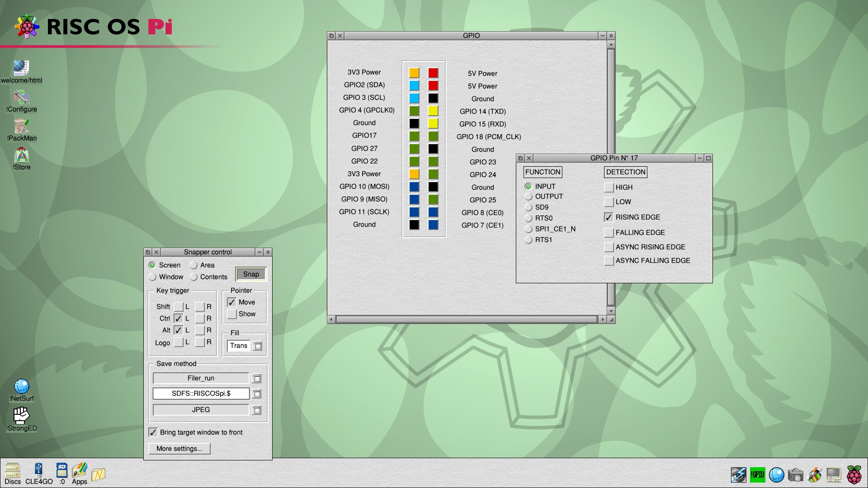This screenshot has height=488, width=868.
Task: Select the RTS1 function radio button
Action: pos(528,240)
